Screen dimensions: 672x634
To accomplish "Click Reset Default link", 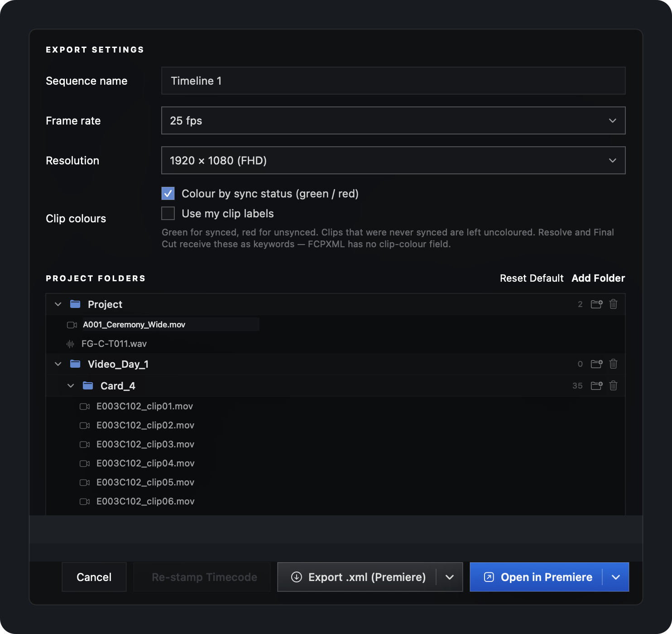I will click(x=532, y=278).
